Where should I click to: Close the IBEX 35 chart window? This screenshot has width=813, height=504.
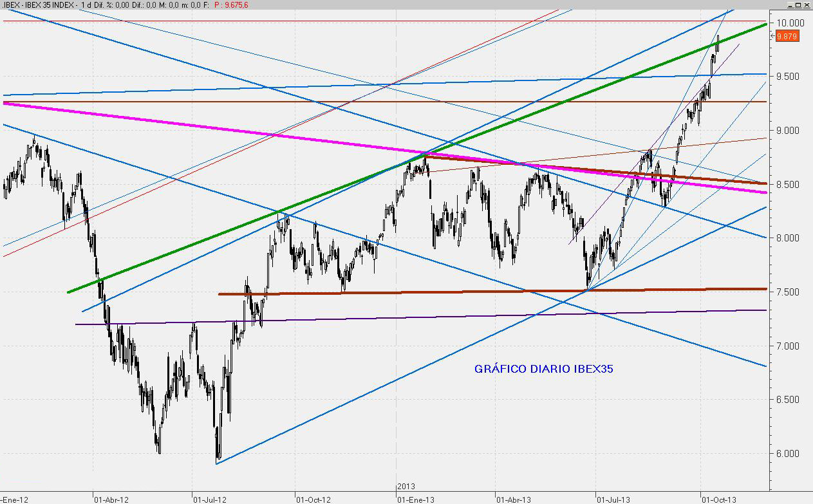tap(807, 5)
